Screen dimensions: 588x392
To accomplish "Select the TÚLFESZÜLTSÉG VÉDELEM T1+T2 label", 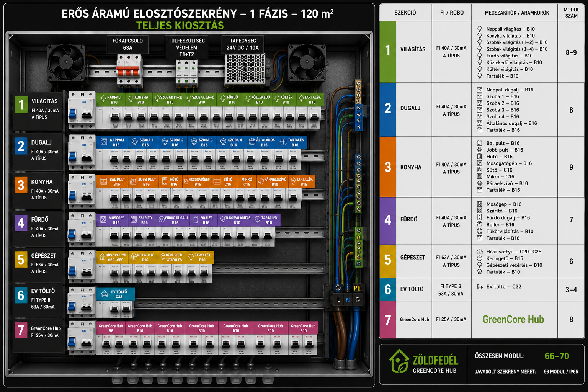I will pos(186,47).
